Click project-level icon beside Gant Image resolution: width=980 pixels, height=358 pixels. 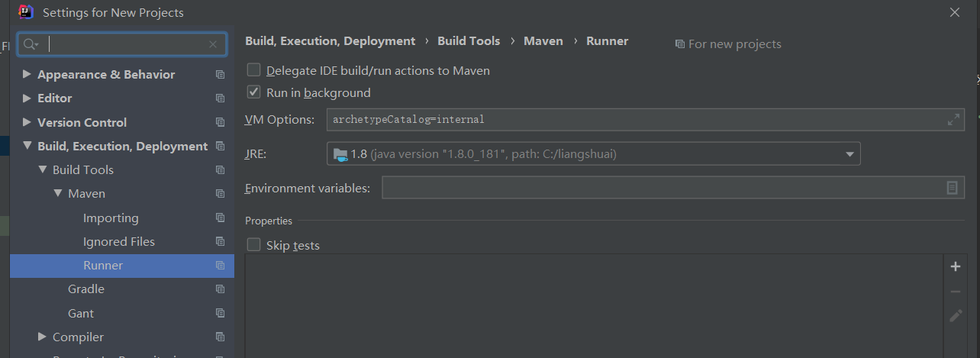point(220,314)
